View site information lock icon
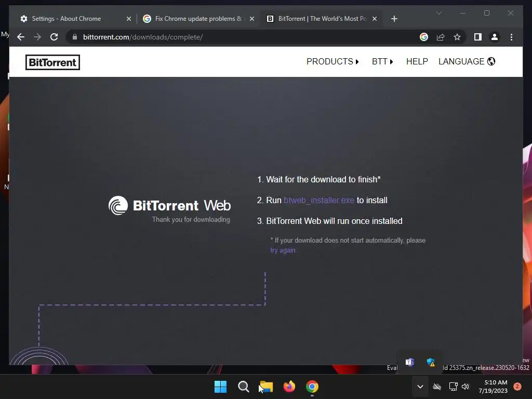This screenshot has height=399, width=532. (75, 37)
